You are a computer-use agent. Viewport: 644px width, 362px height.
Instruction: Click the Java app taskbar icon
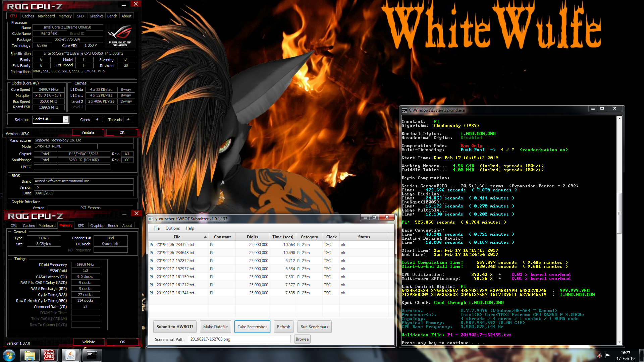[x=70, y=355]
